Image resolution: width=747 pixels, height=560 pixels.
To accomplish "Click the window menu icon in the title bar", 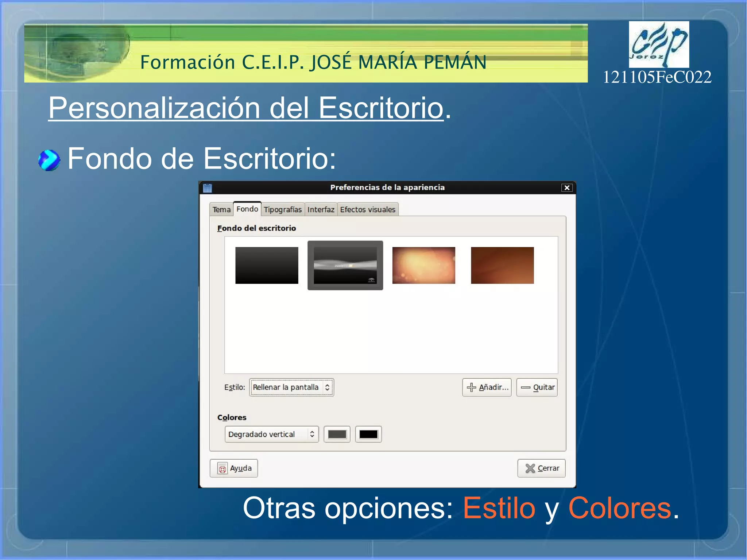I will coord(208,188).
